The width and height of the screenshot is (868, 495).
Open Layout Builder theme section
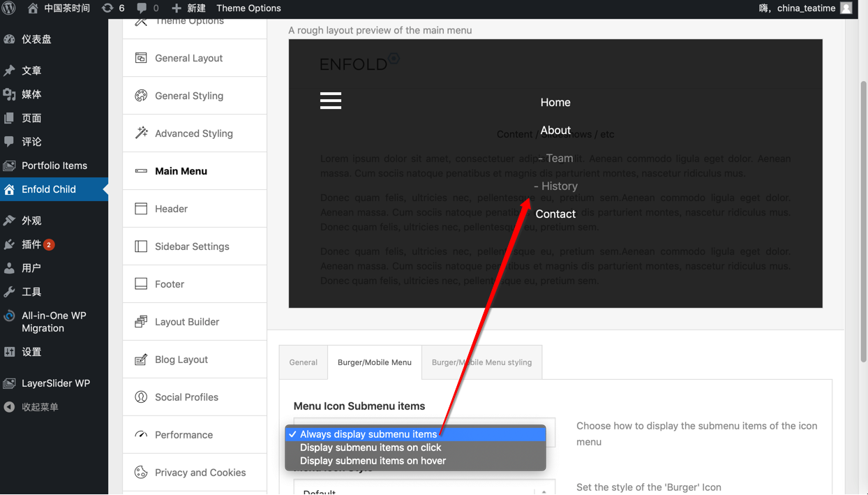[195, 322]
